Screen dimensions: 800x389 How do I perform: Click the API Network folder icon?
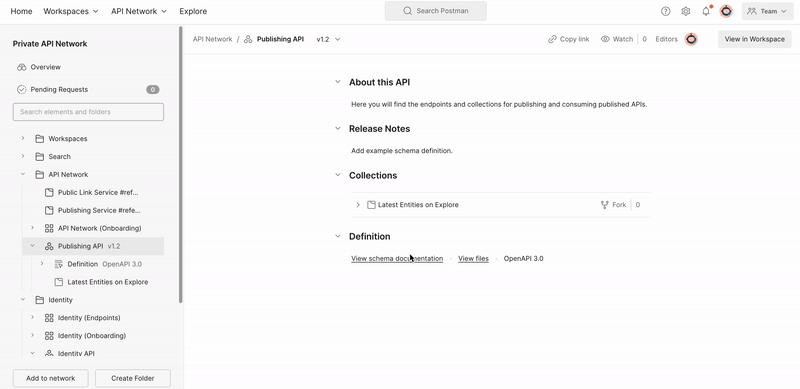click(39, 175)
